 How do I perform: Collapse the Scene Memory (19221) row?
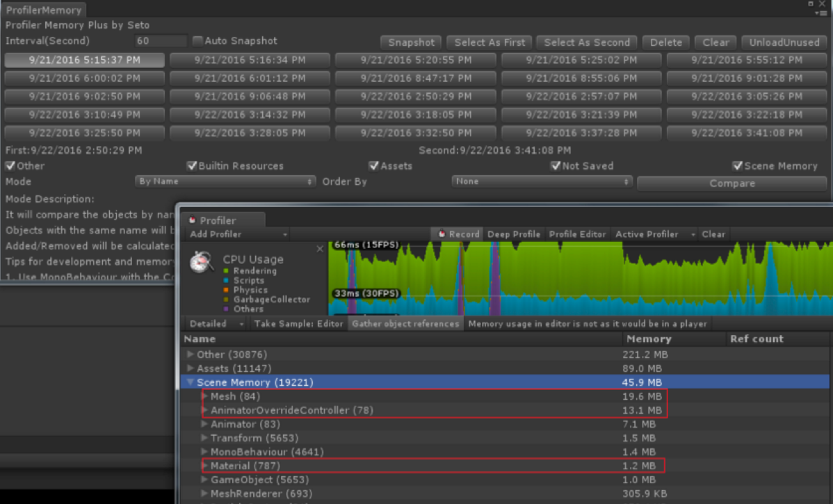[190, 382]
